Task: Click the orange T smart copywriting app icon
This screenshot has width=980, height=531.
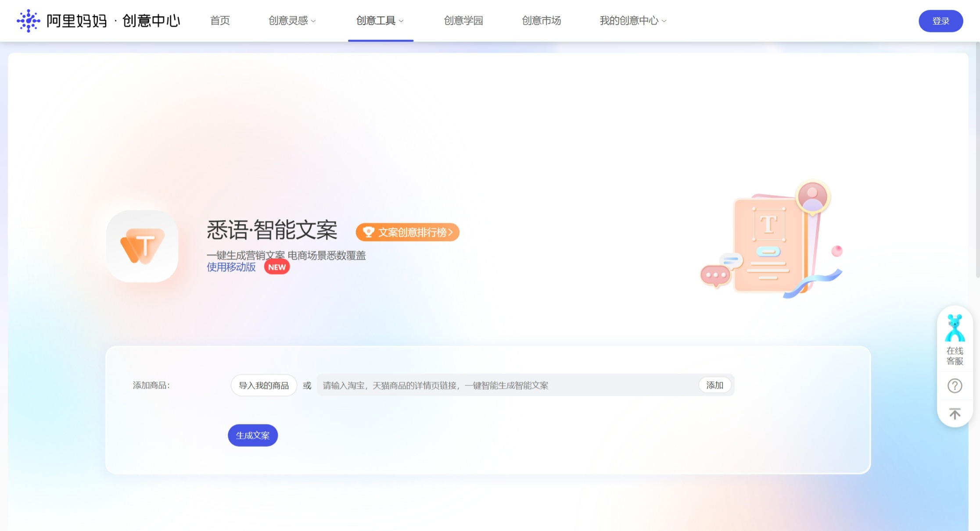Action: coord(142,246)
